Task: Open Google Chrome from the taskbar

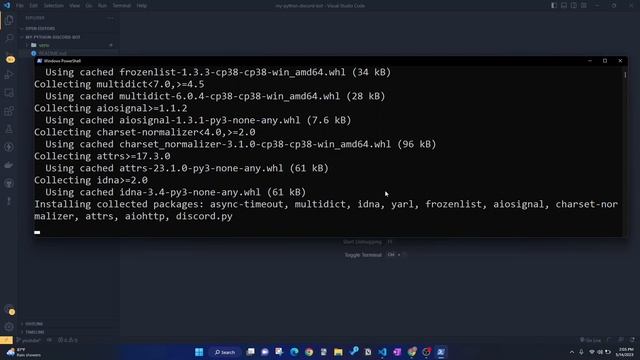Action: [x=309, y=352]
